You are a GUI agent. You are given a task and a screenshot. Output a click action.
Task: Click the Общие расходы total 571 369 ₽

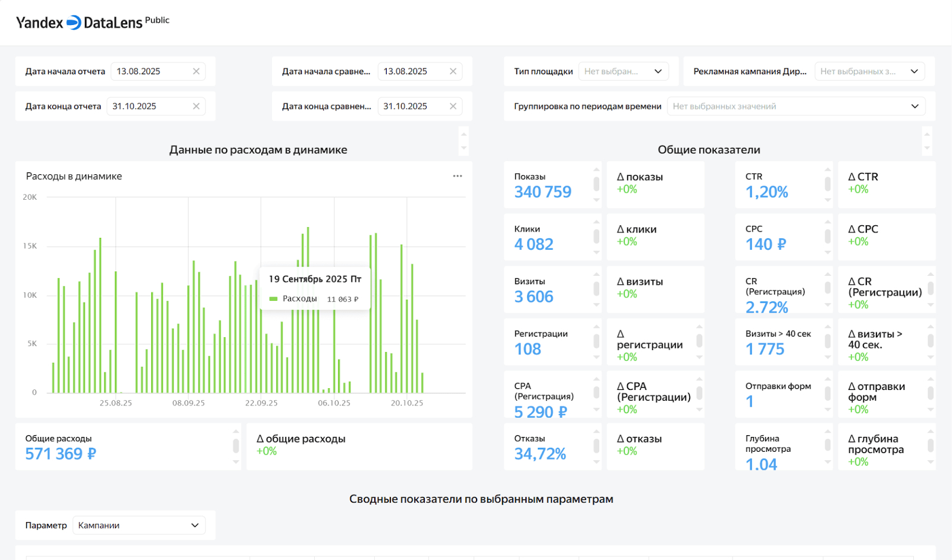tap(61, 454)
